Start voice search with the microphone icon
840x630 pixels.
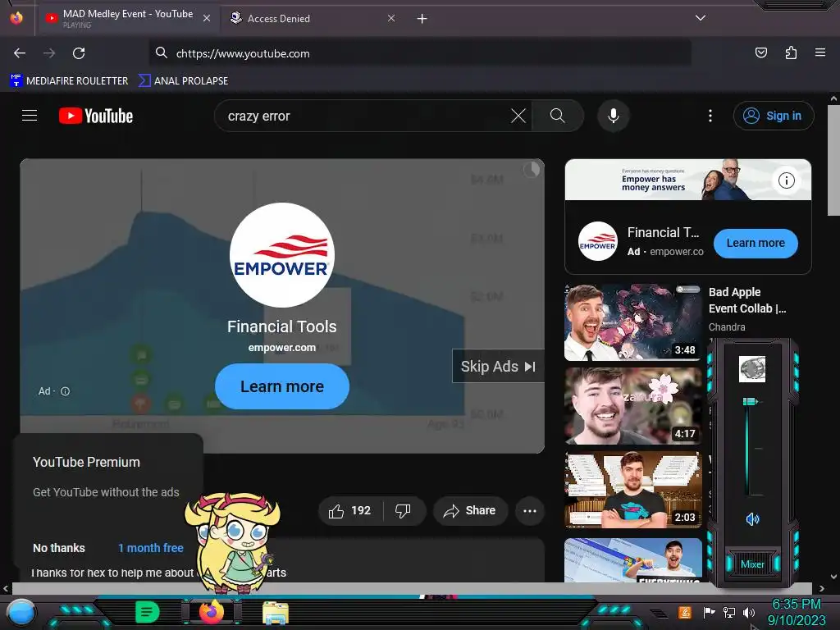(614, 116)
